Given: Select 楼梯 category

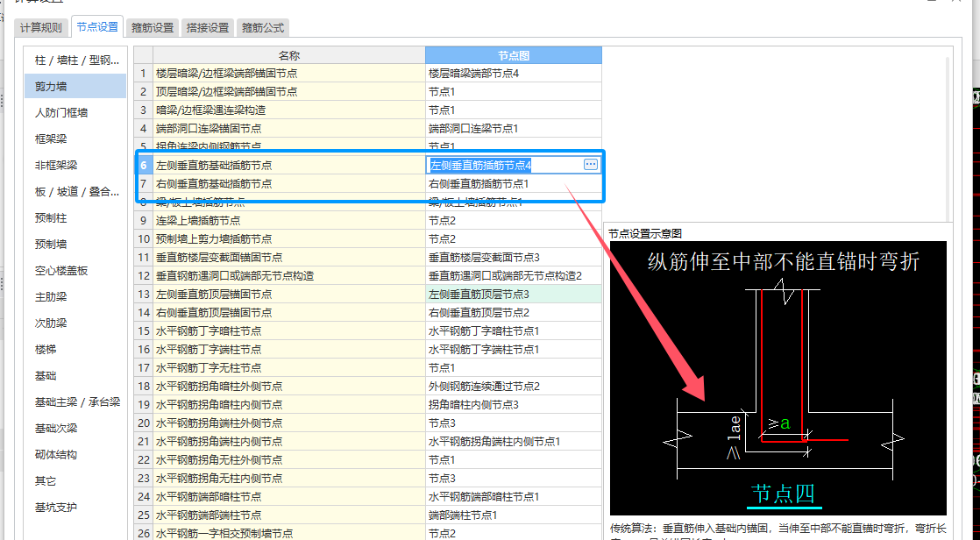Looking at the screenshot, I should point(75,349).
